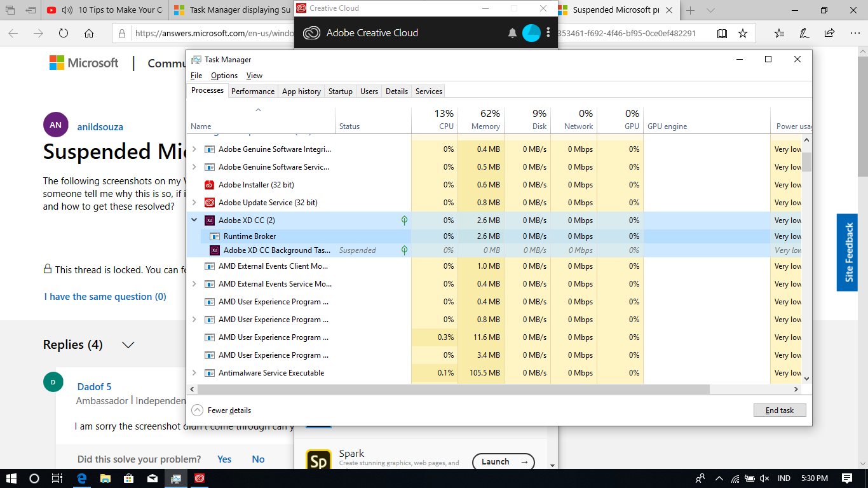Open Creative Cloud three-dot menu
The height and width of the screenshot is (488, 868).
tap(548, 33)
